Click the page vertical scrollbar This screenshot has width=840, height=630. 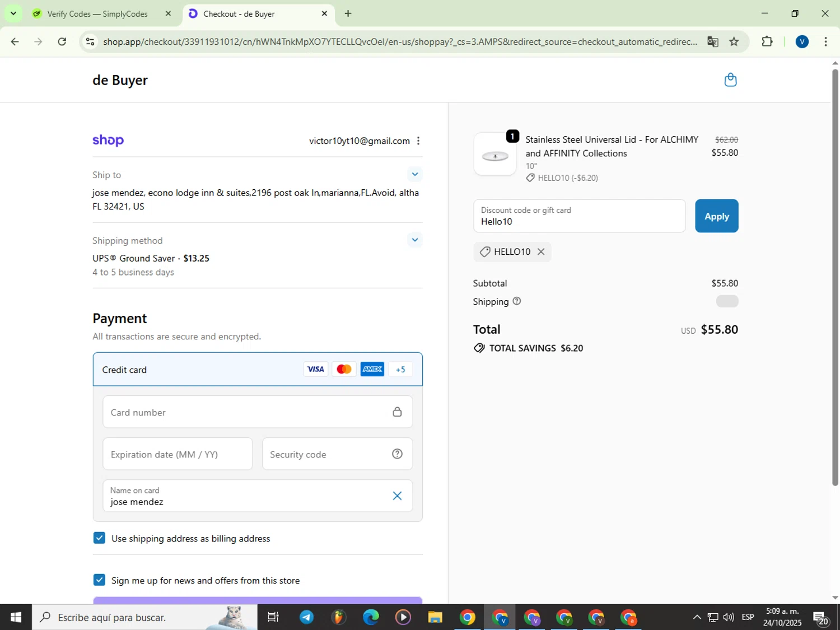click(835, 277)
